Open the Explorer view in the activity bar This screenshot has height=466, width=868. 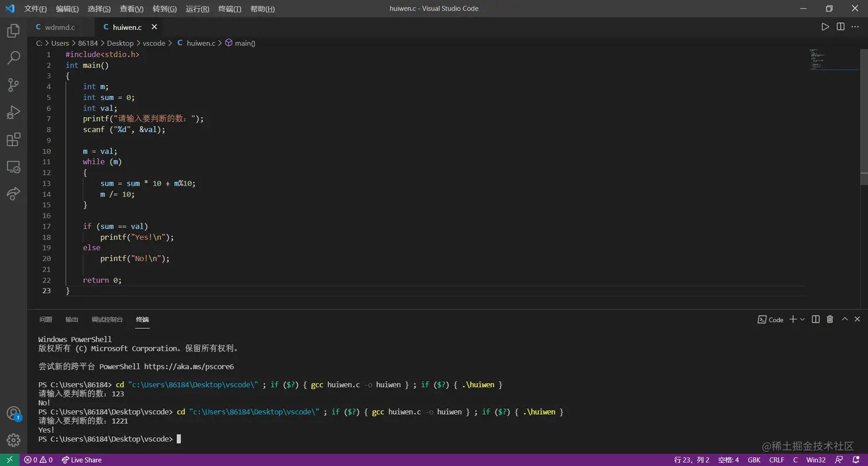(13, 31)
